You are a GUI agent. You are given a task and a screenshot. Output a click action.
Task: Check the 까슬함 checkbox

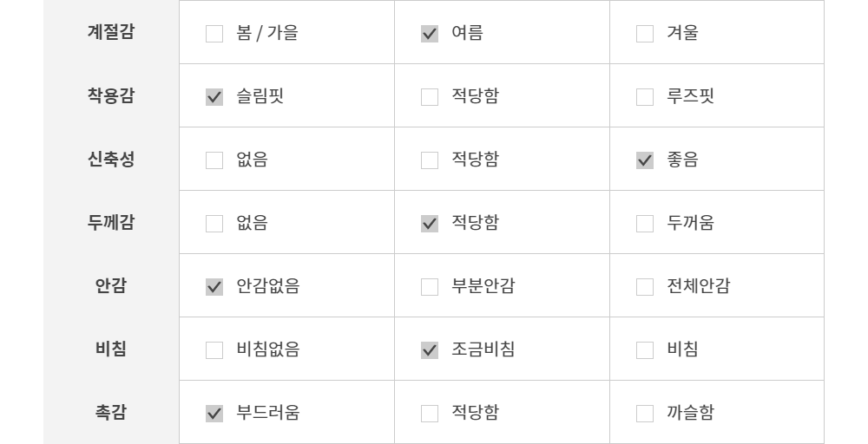pos(645,415)
